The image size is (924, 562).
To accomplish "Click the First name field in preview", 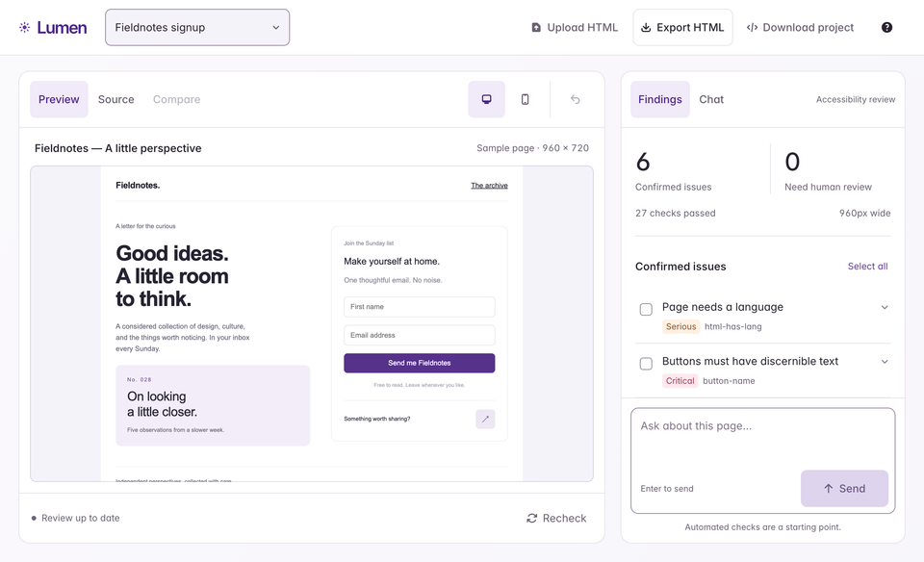I will (419, 307).
